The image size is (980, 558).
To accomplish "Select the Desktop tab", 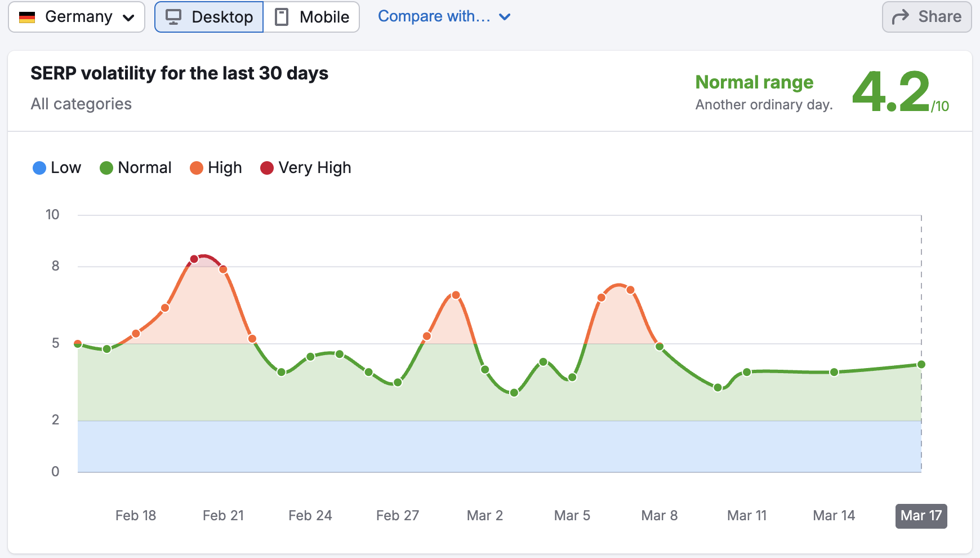I will tap(208, 16).
